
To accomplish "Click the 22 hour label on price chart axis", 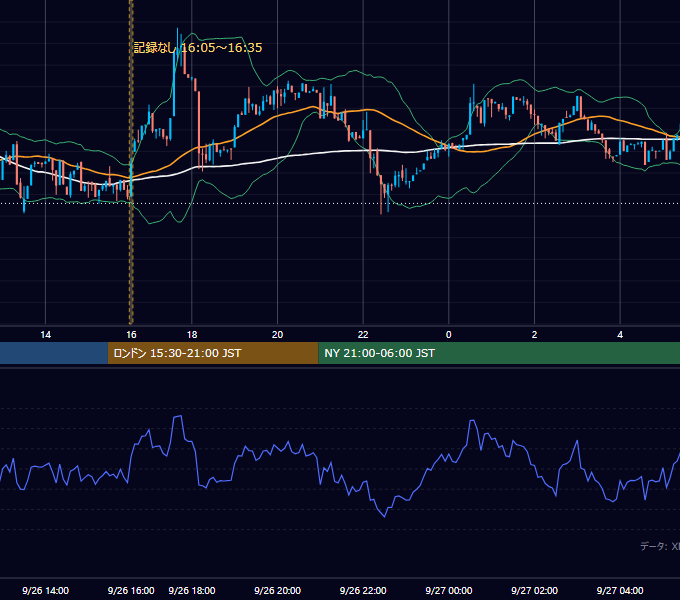I will [x=363, y=335].
